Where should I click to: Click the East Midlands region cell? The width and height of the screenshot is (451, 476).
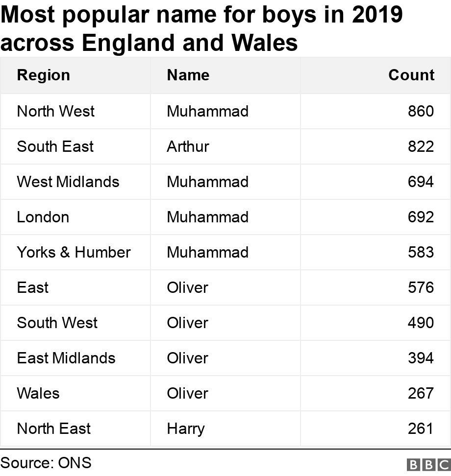point(66,358)
